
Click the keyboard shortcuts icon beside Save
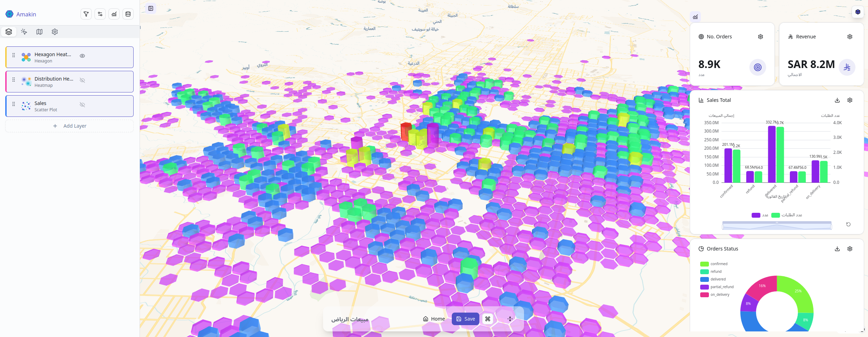click(488, 319)
